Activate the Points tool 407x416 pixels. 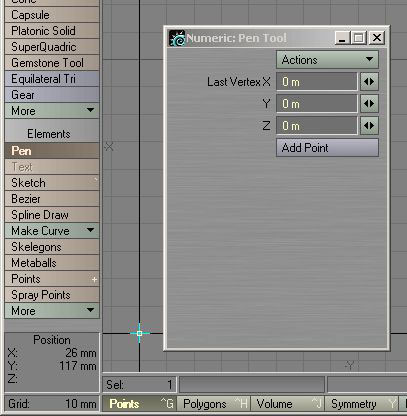[x=52, y=279]
